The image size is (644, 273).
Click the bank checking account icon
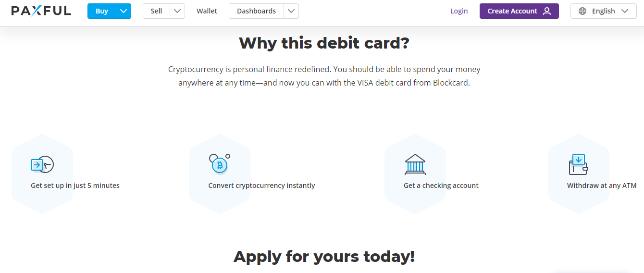pyautogui.click(x=415, y=164)
